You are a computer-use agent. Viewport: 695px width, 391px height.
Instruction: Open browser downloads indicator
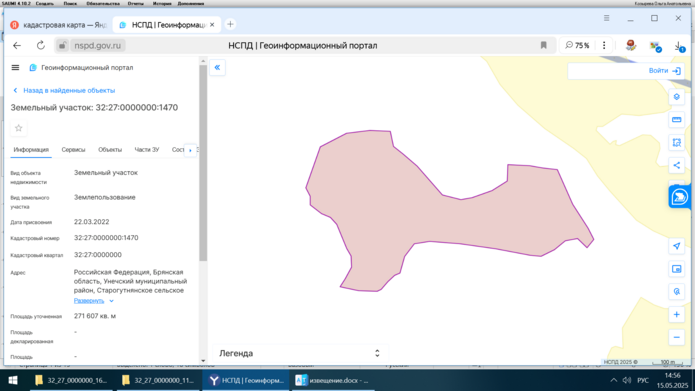(x=679, y=46)
